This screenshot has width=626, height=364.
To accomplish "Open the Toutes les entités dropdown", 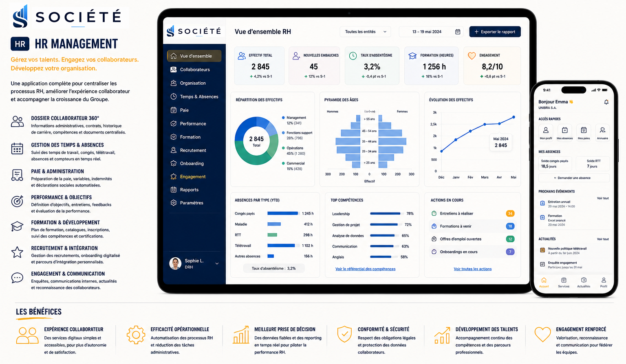I will click(366, 32).
